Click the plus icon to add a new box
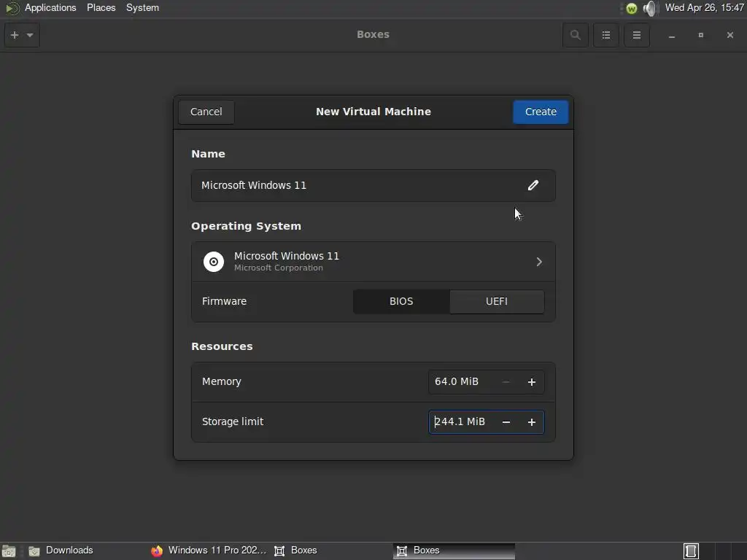This screenshot has height=560, width=747. pos(15,35)
